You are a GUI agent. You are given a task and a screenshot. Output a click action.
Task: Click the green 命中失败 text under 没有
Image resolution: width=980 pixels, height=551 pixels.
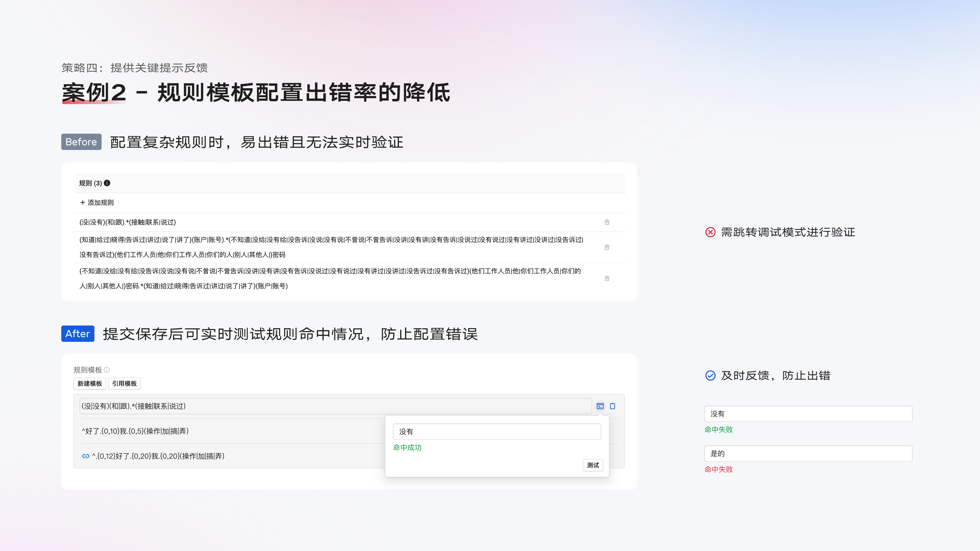(x=718, y=429)
